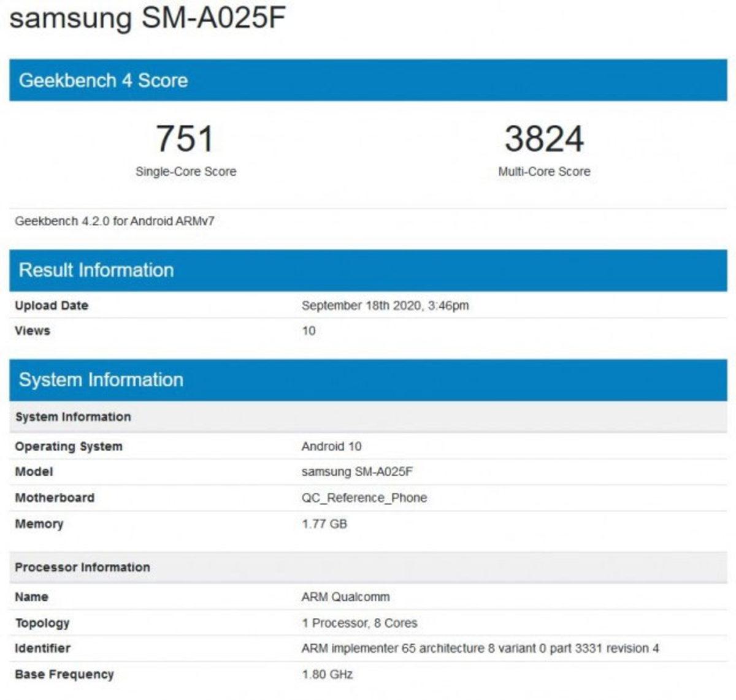The width and height of the screenshot is (736, 700).
Task: Click the 3824 Multi-Core Score value
Action: click(x=543, y=140)
